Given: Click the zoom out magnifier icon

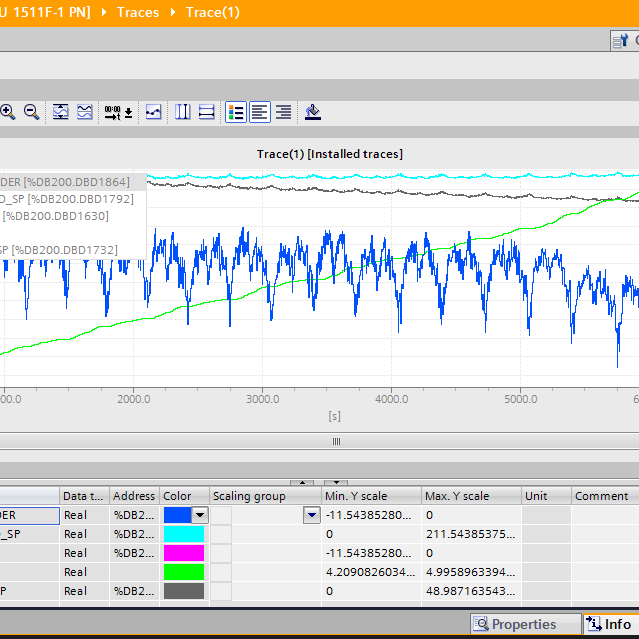Looking at the screenshot, I should [31, 112].
